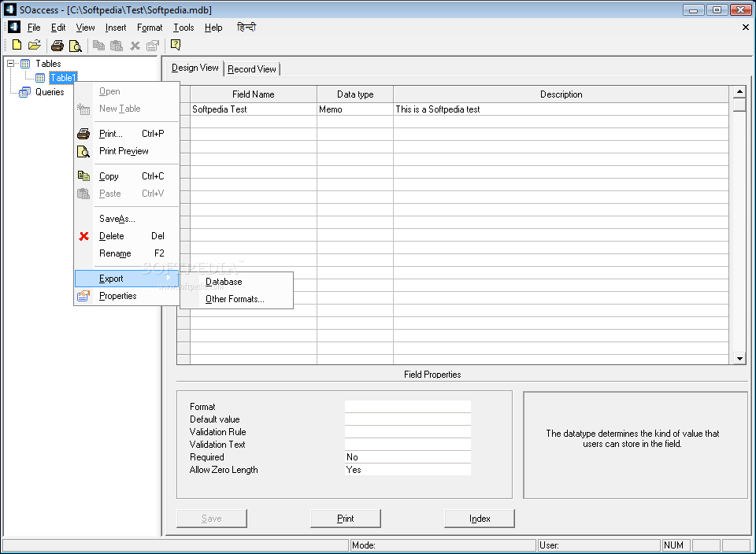
Task: Open the File menu
Action: click(34, 28)
